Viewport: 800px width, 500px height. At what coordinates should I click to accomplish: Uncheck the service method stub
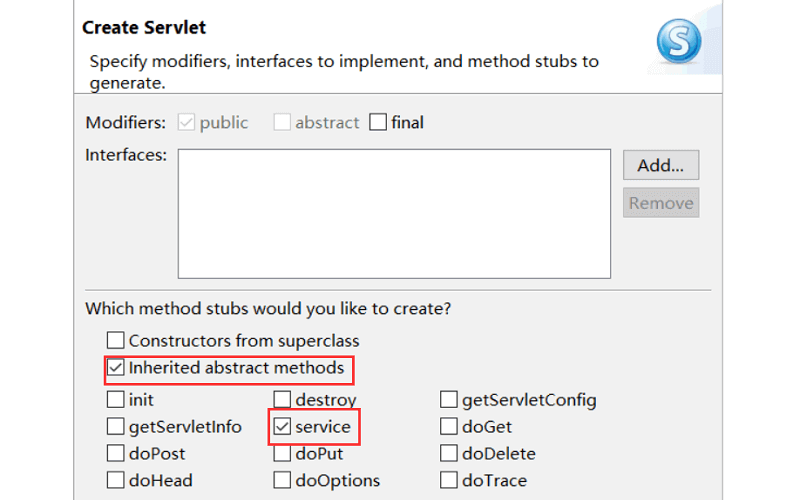282,427
